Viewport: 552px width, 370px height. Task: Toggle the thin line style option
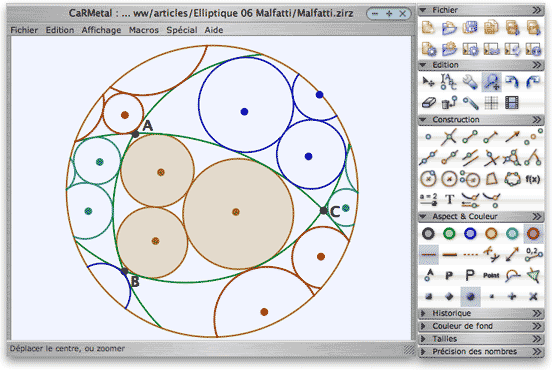(x=428, y=255)
